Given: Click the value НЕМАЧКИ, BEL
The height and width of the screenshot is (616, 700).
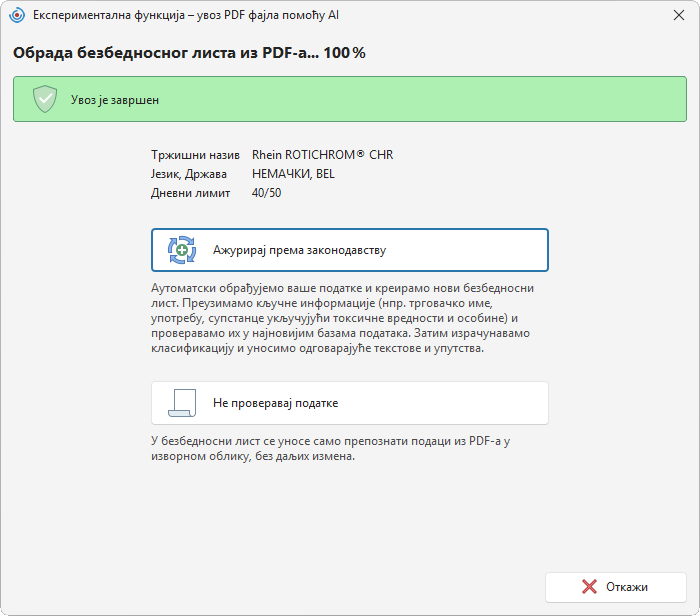Looking at the screenshot, I should click(293, 174).
